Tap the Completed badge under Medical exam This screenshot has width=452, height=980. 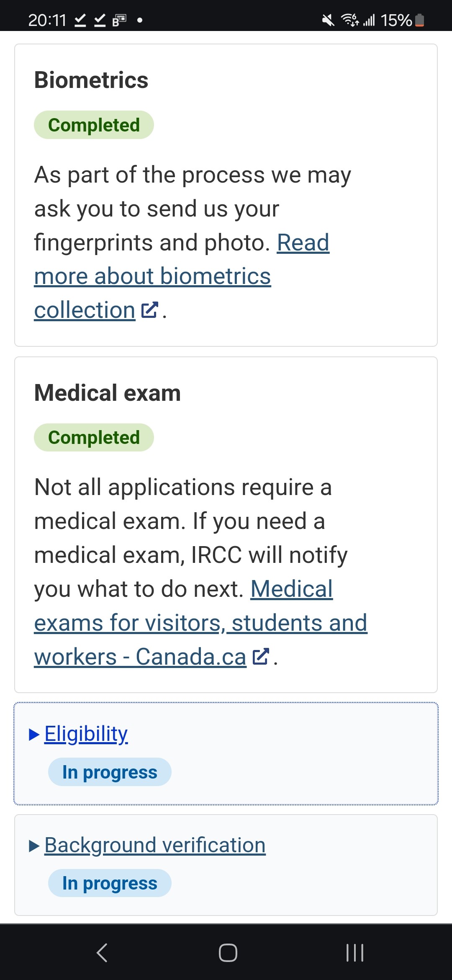(94, 438)
